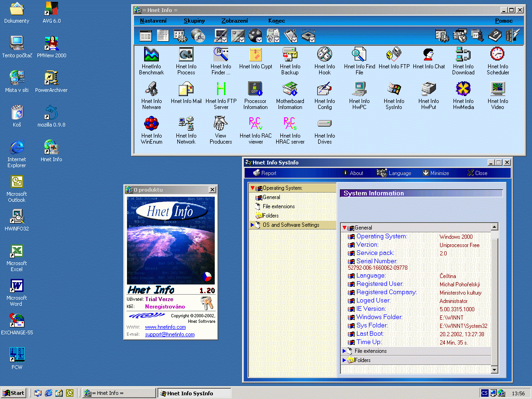Open the HnetInfo Benchmark tool

151,60
